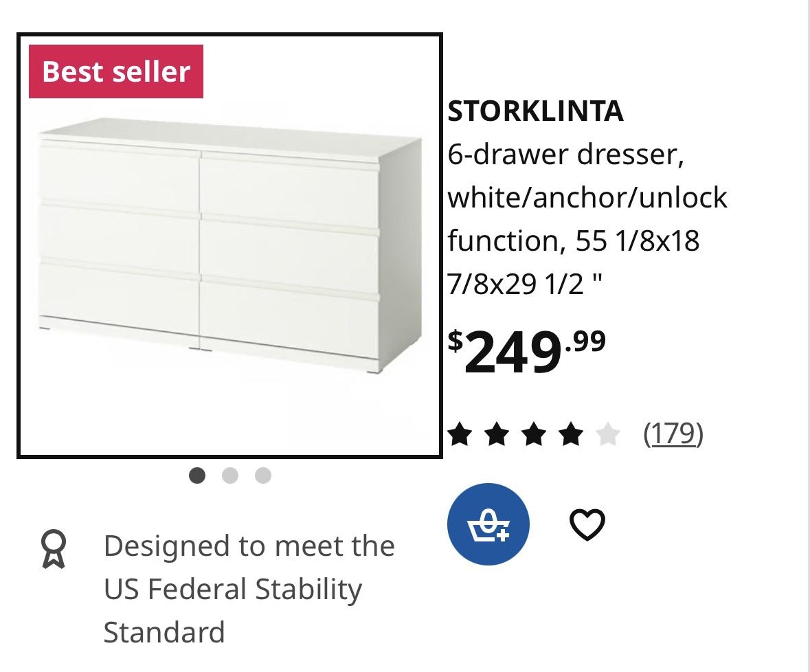Click the first filled rating star
The height and width of the screenshot is (672, 810).
coord(461,434)
